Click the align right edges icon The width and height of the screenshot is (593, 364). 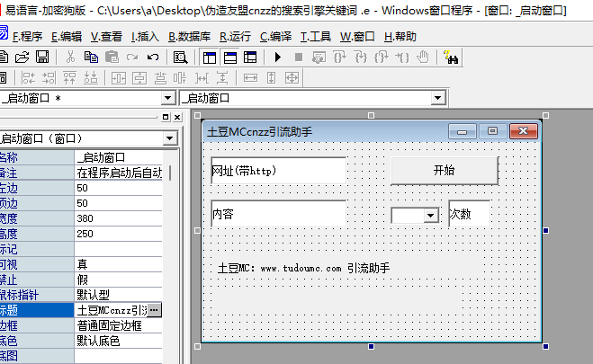coord(49,78)
